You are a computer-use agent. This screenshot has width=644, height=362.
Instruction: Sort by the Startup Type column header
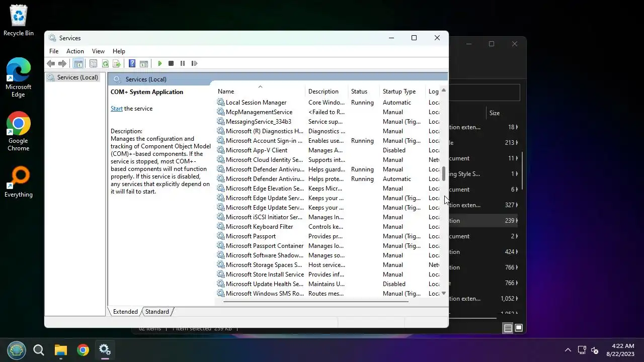coord(403,92)
